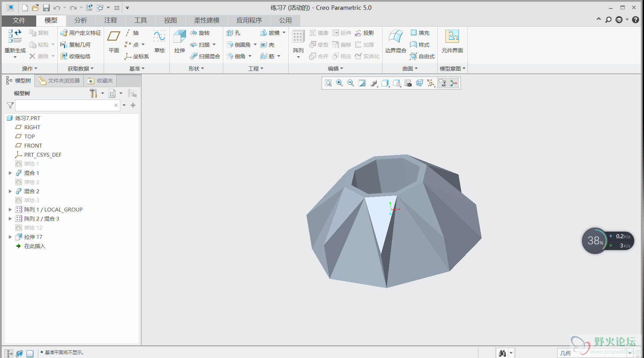The width and height of the screenshot is (644, 358).
Task: Select RIGHT datum plane in tree
Action: (x=28, y=127)
